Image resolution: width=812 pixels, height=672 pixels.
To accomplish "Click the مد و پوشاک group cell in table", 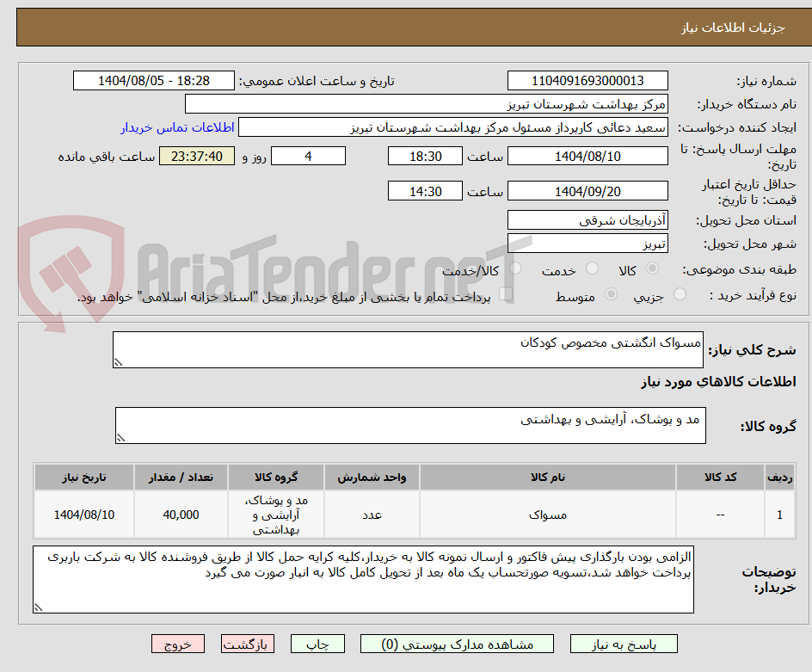I will point(276,515).
